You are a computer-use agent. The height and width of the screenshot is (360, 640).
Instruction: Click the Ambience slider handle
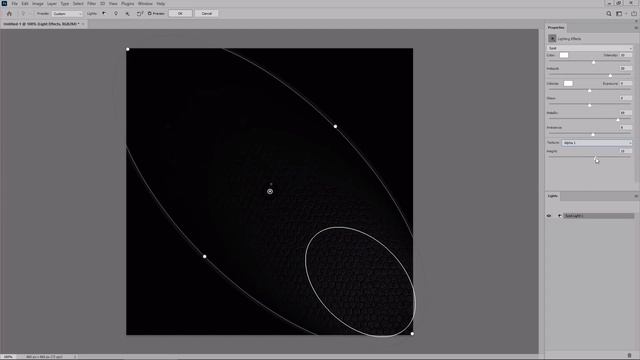[593, 134]
